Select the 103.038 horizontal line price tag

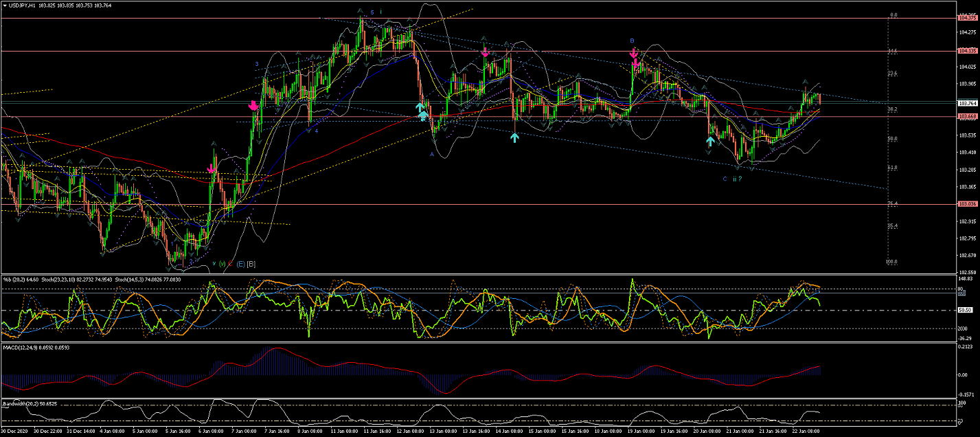(x=968, y=204)
